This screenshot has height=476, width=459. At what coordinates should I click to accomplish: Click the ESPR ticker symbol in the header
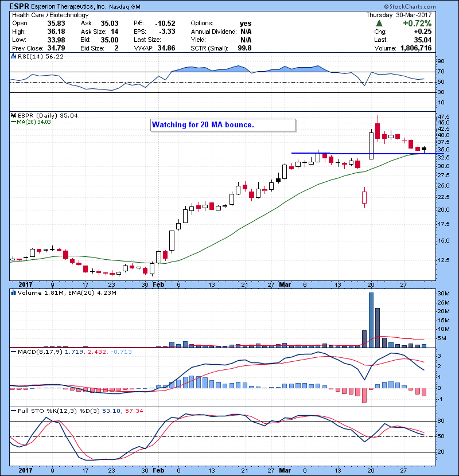[19, 6]
